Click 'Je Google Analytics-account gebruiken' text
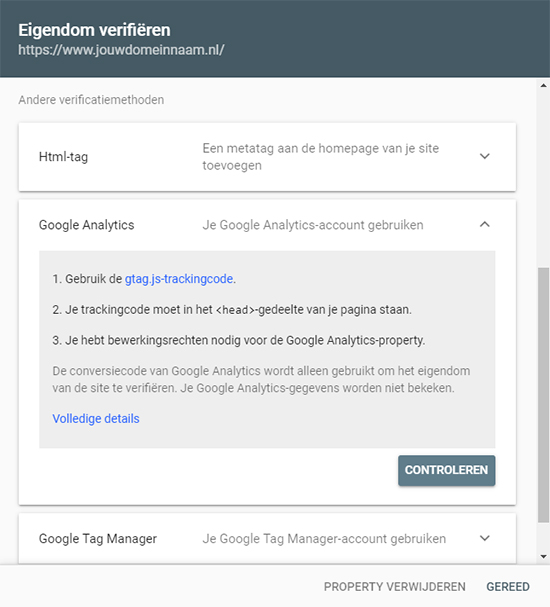Screen dimensions: 550x607 click(313, 225)
